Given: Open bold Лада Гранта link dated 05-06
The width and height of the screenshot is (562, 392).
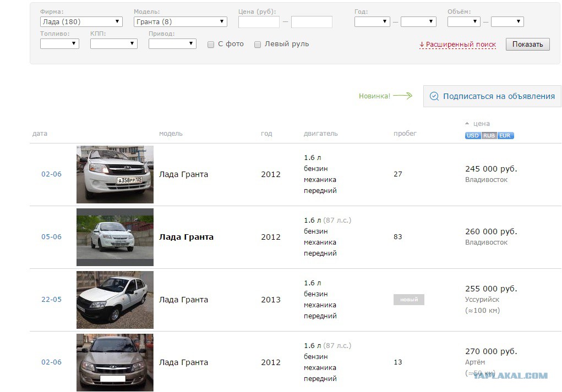Looking at the screenshot, I should (x=187, y=237).
